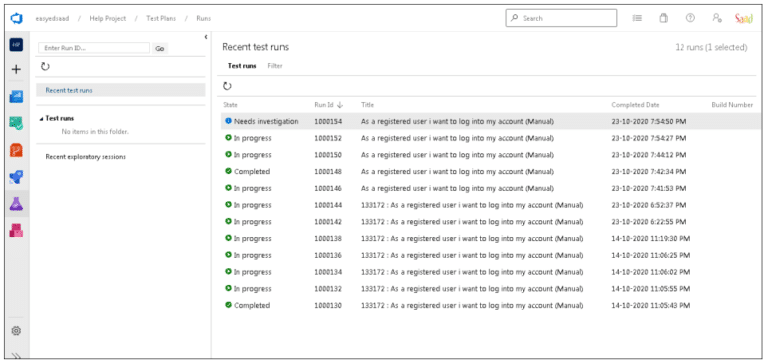Open Test Plans flask icon

(x=16, y=204)
